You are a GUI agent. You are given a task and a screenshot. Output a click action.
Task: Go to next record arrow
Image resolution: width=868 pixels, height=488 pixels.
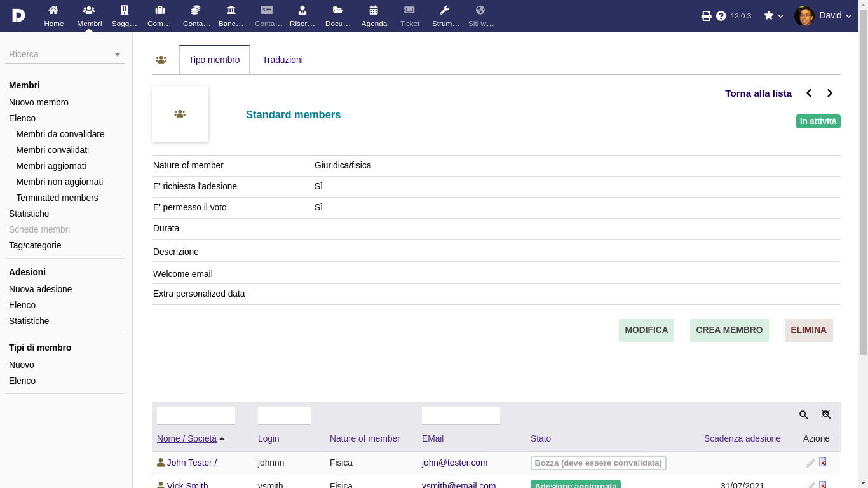tap(829, 93)
